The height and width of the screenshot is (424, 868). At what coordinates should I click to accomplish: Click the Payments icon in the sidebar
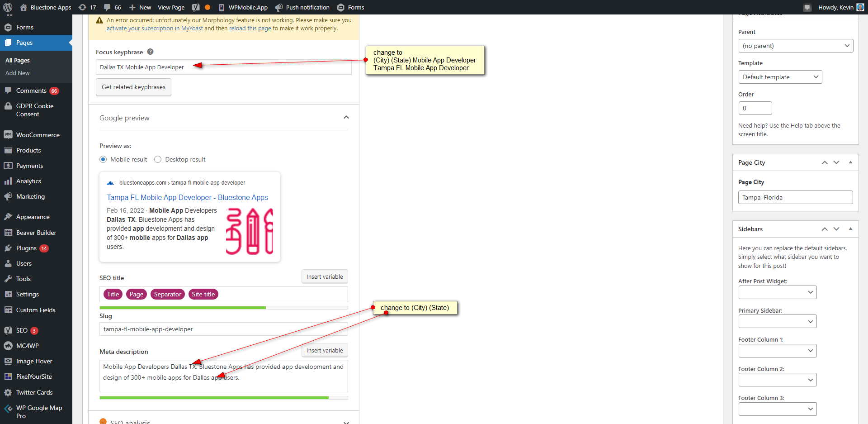(8, 166)
